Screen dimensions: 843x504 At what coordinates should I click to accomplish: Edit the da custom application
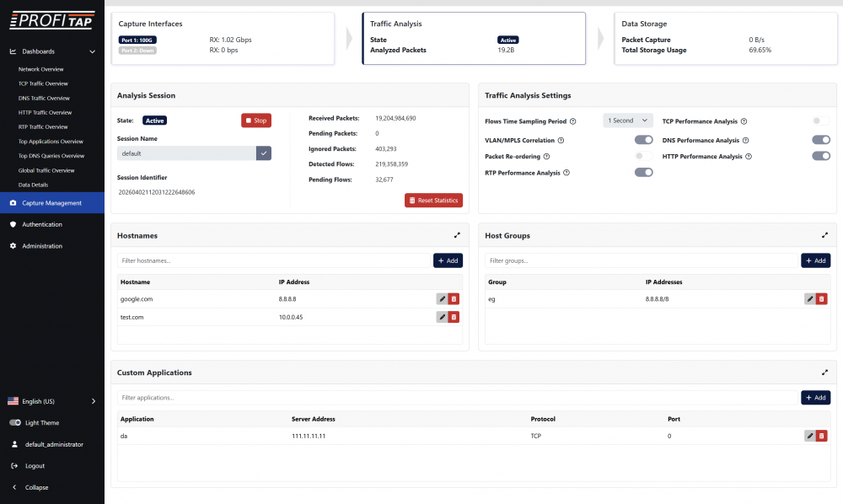click(x=810, y=436)
